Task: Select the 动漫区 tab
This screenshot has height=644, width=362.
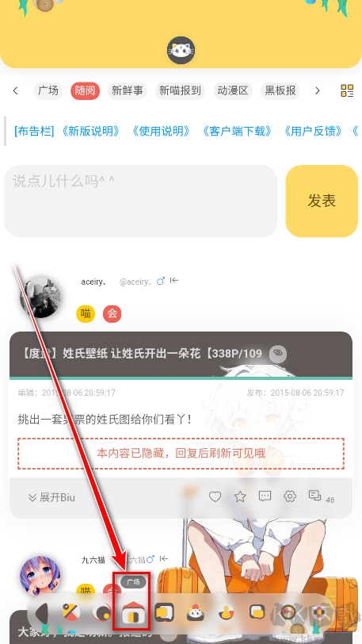Action: point(233,90)
